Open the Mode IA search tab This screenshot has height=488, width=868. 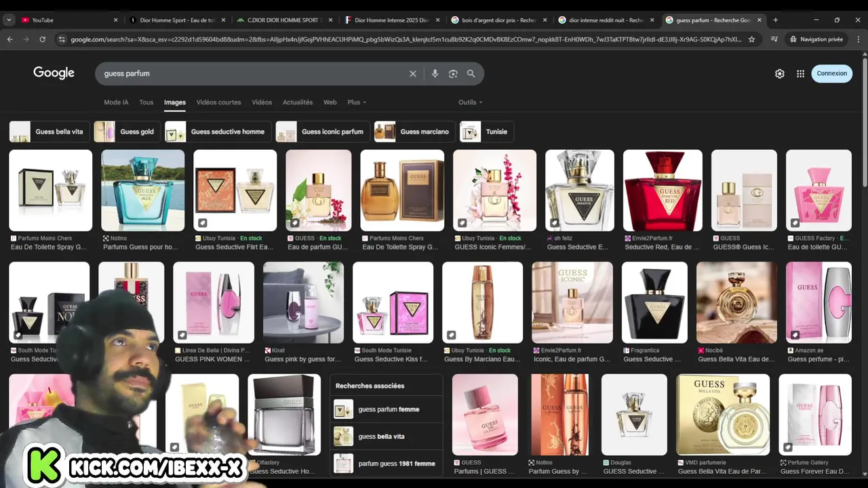coord(116,102)
